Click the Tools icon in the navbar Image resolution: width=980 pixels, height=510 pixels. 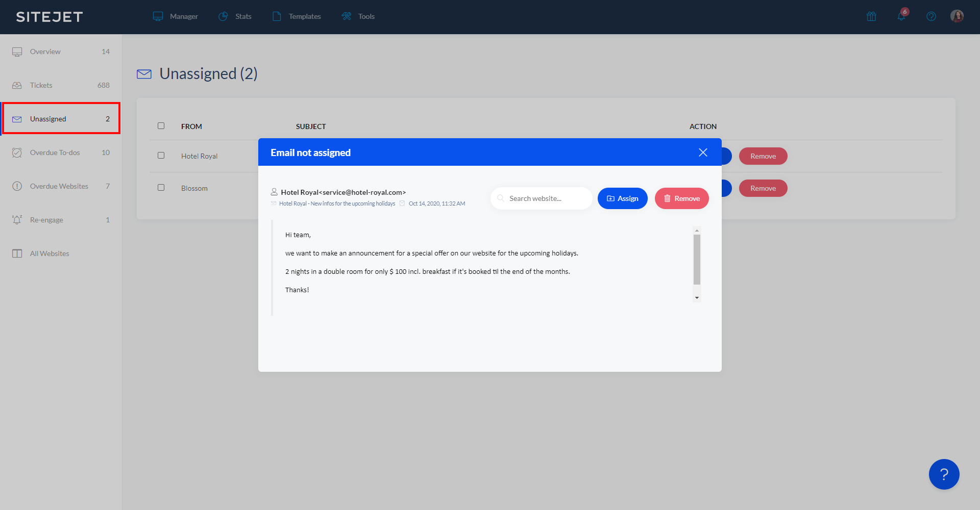coord(347,16)
